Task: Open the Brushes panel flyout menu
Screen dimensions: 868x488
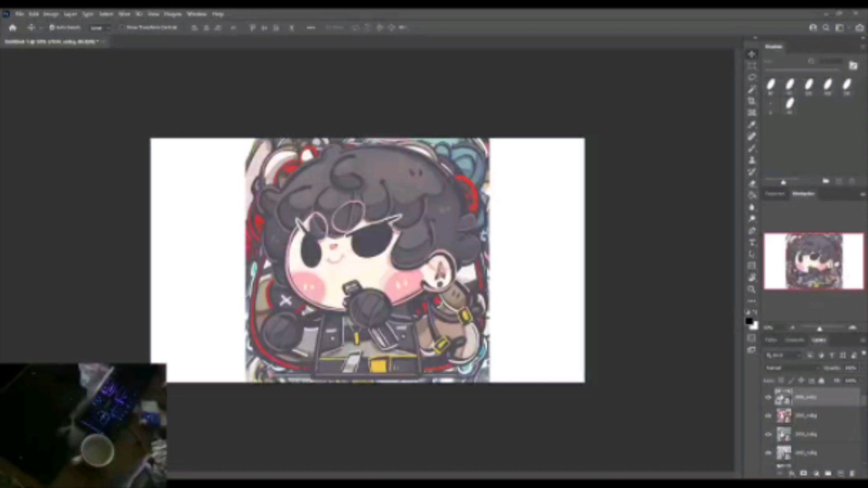Action: 863,47
